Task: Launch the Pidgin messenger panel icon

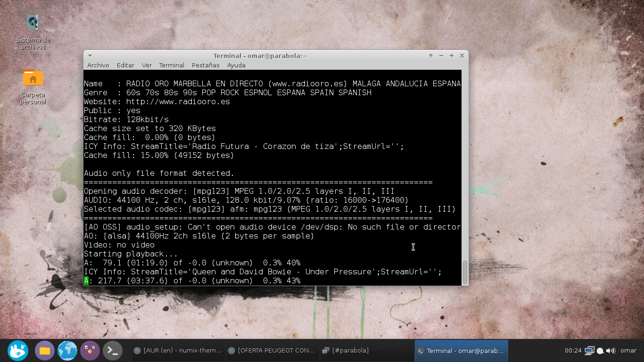Action: 90,351
